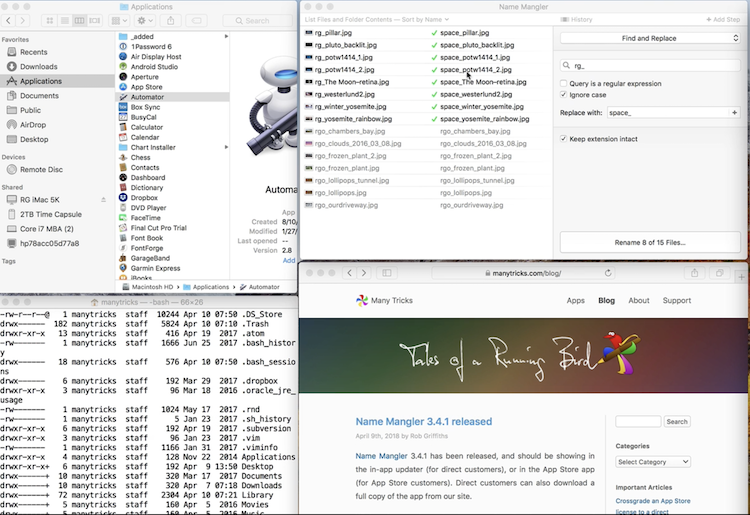The image size is (750, 515).
Task: Open List Files and Folder Contents dropdown
Action: coord(377,20)
